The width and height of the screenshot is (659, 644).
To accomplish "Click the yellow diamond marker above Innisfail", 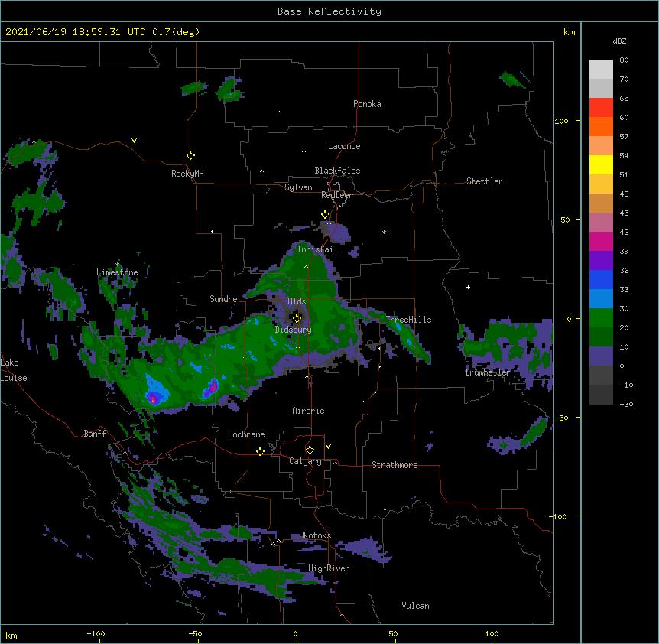I will coord(326,215).
